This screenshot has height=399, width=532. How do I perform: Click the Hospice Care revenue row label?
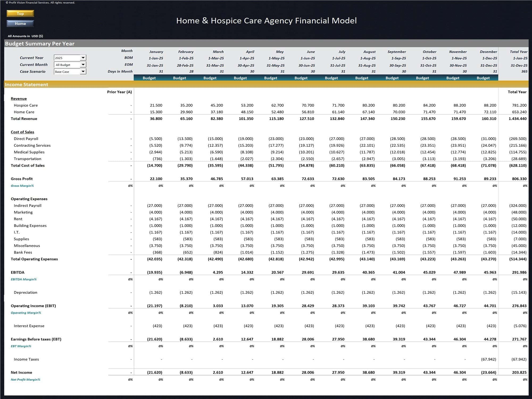point(26,105)
